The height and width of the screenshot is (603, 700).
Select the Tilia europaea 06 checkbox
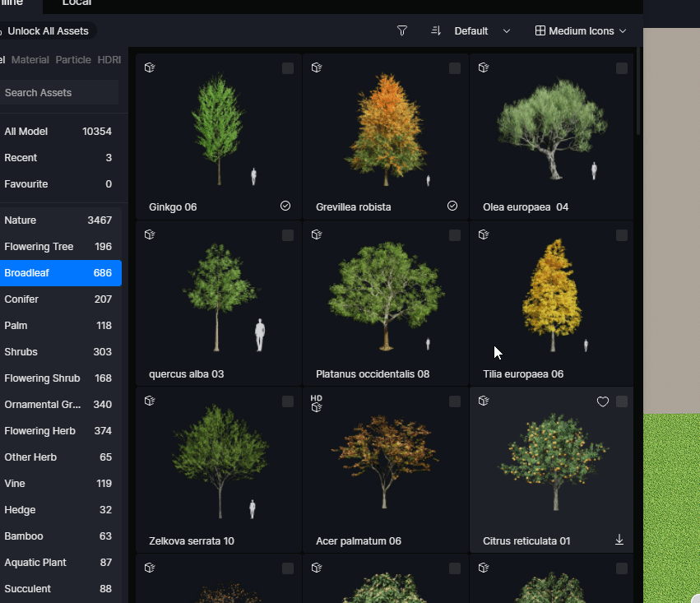pyautogui.click(x=622, y=235)
